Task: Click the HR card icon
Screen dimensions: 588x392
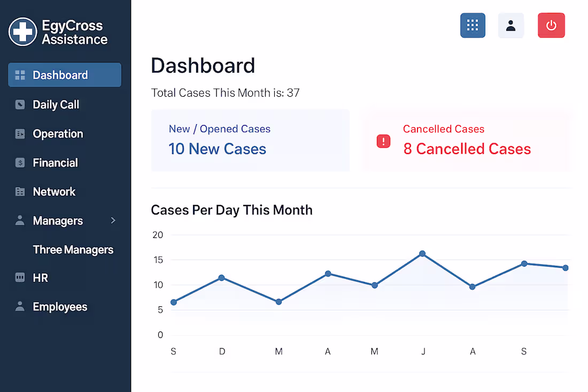Action: 20,278
